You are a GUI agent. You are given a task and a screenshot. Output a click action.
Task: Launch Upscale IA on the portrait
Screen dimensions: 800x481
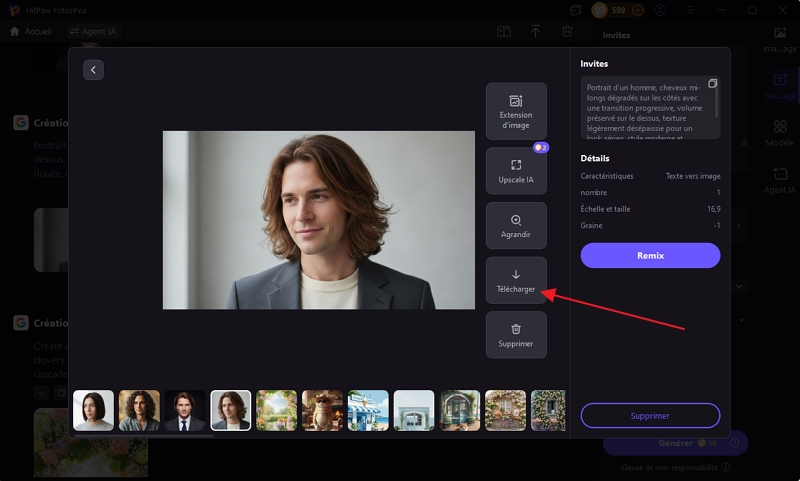coord(516,171)
